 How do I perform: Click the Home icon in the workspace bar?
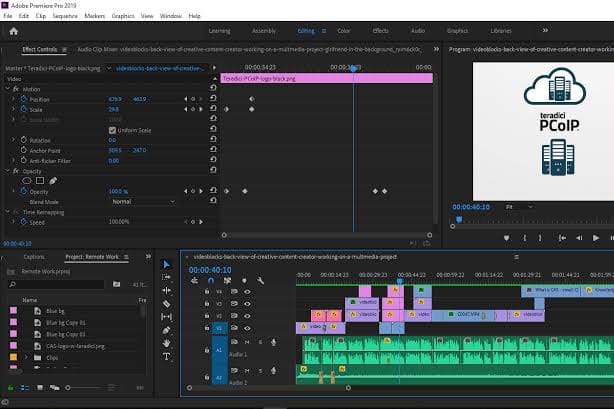pyautogui.click(x=14, y=31)
